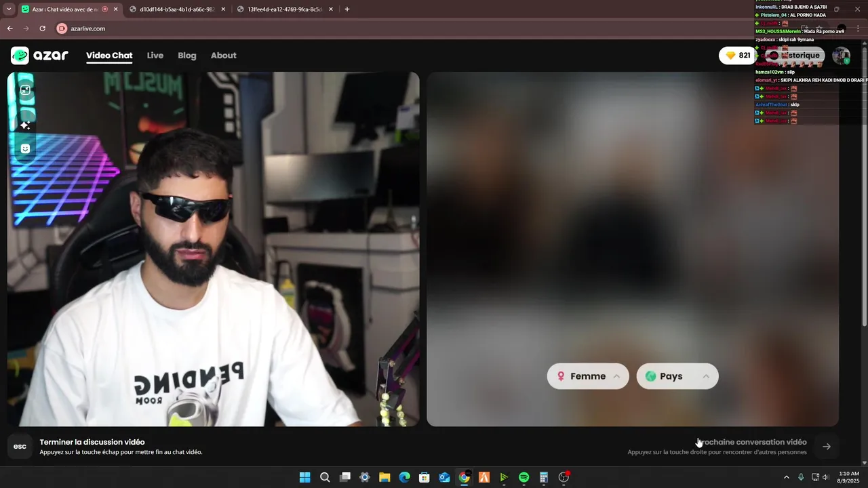
Task: Open the profile avatar in Azar header
Action: [x=841, y=56]
